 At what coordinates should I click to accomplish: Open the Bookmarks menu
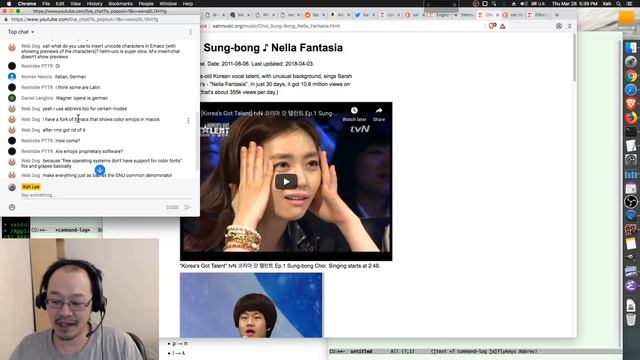pyautogui.click(x=120, y=4)
